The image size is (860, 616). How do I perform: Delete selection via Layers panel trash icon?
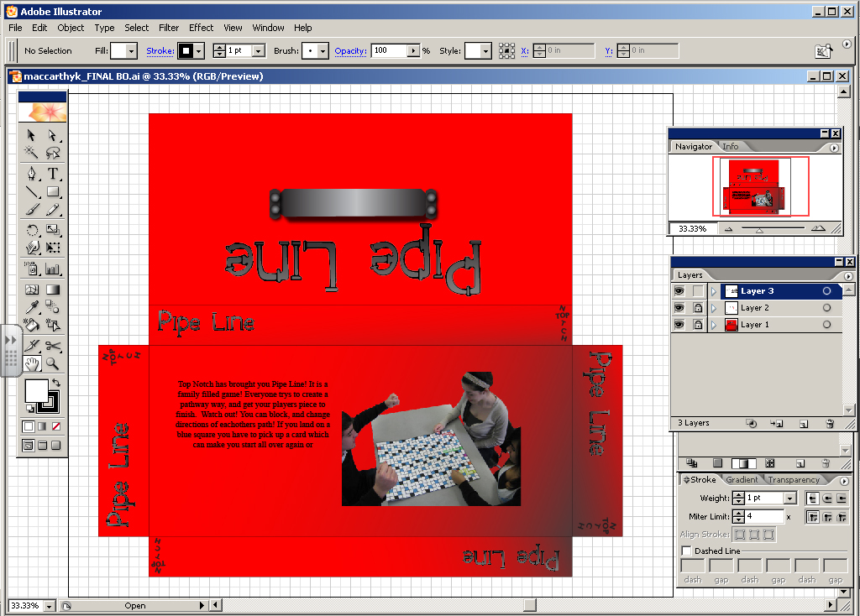click(830, 423)
